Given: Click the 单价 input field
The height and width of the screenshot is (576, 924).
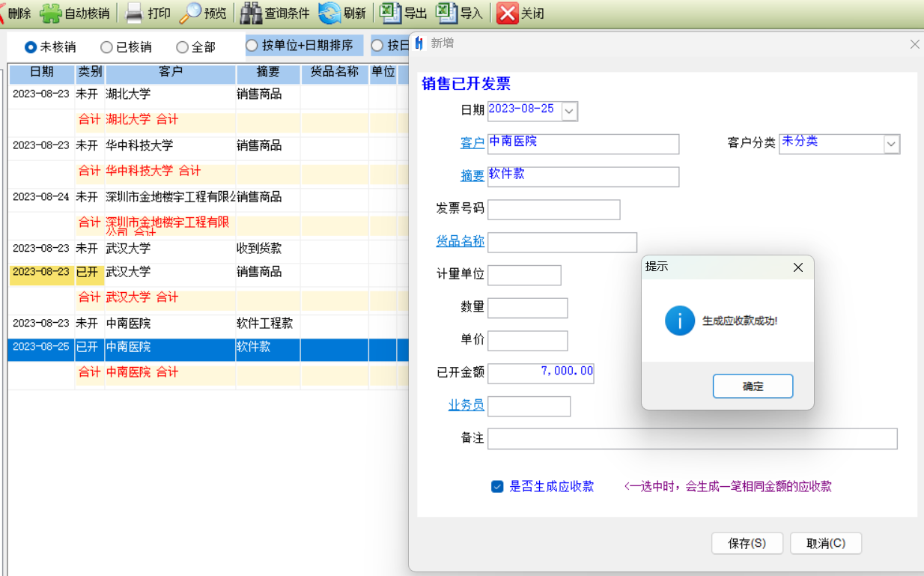Looking at the screenshot, I should click(x=528, y=341).
